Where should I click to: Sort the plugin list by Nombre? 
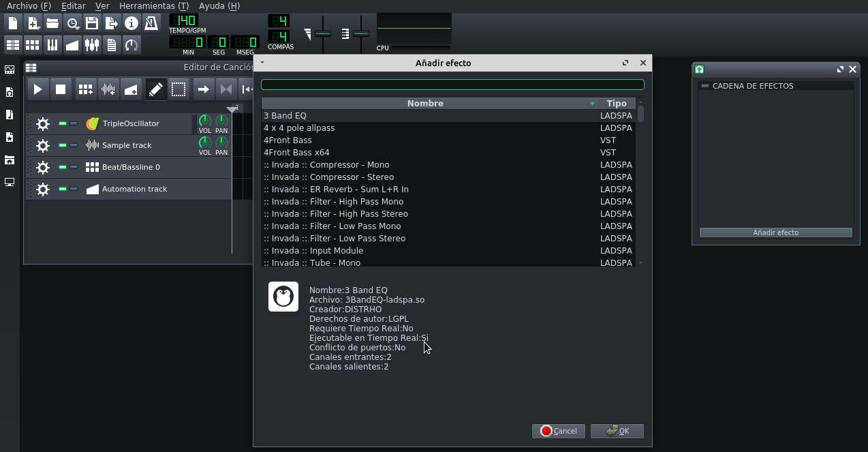[x=425, y=103]
